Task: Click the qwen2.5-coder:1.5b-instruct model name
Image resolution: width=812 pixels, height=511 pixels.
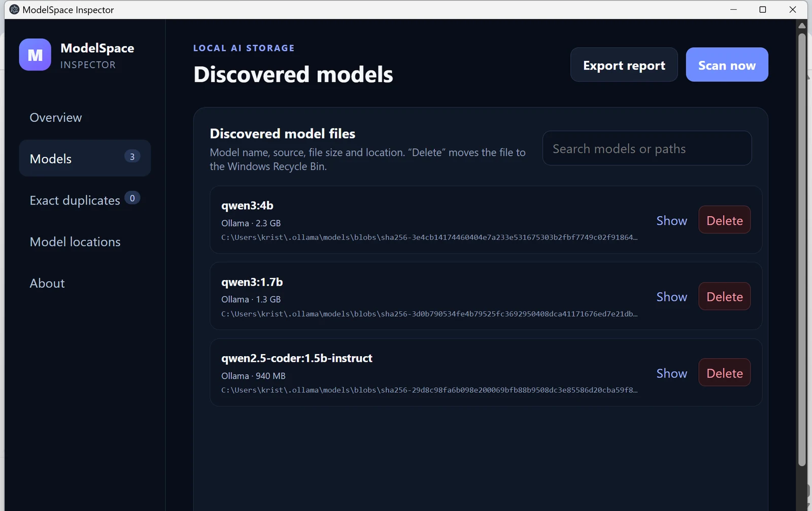Action: (x=297, y=358)
